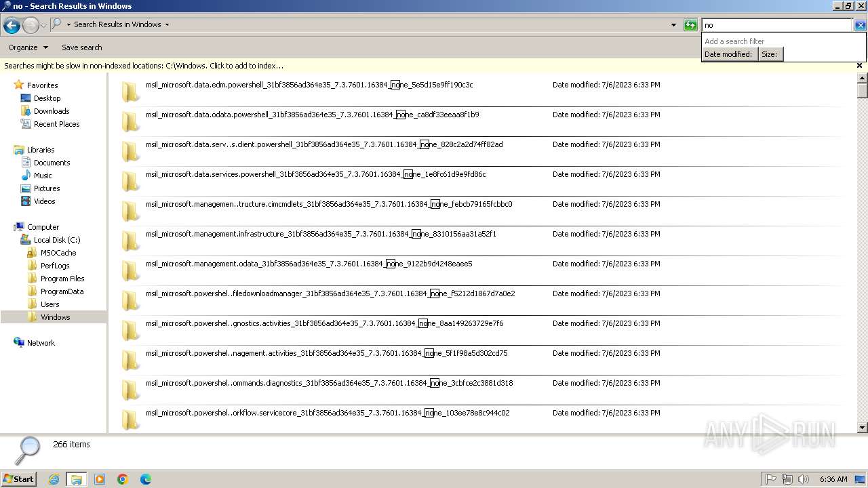Viewport: 868px width, 488px height.
Task: Open Desktop in Favorites
Action: coord(47,98)
